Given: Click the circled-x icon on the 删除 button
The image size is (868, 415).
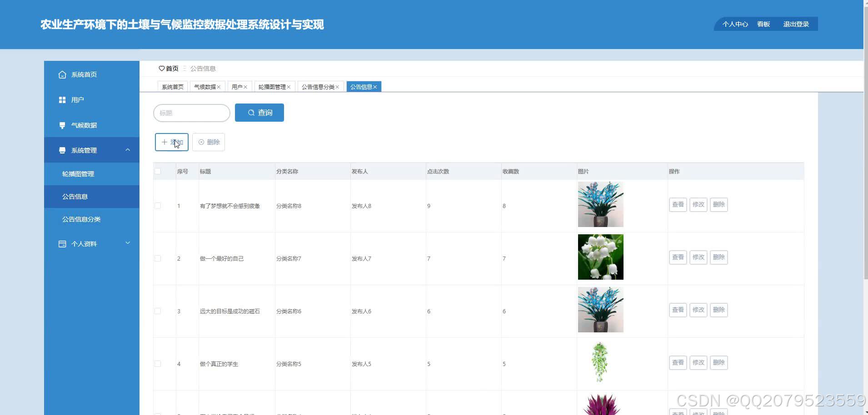Looking at the screenshot, I should click(x=202, y=142).
